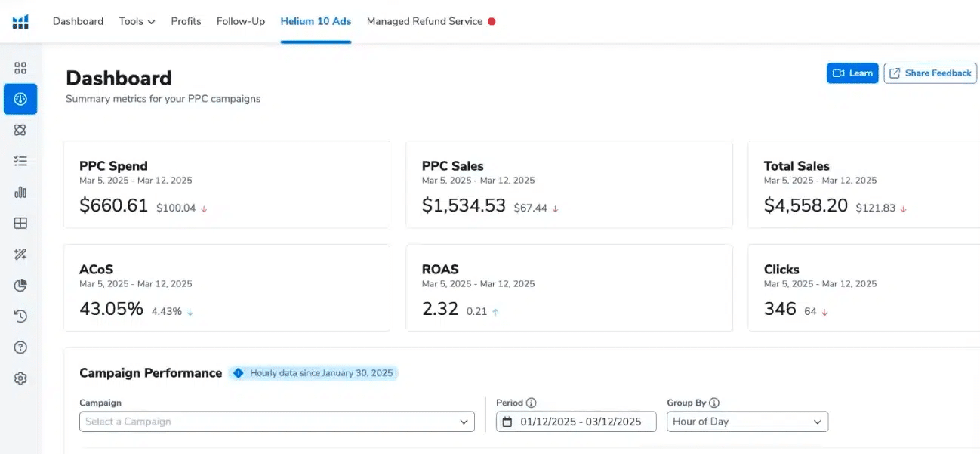This screenshot has width=980, height=454.
Task: Open the grid apps icon in sidebar
Action: 20,68
